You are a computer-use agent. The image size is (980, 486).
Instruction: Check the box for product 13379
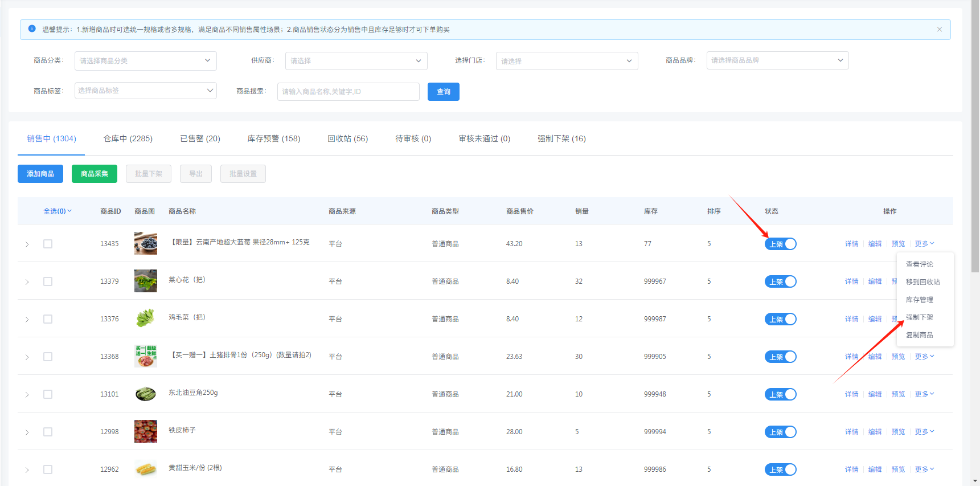pos(48,281)
